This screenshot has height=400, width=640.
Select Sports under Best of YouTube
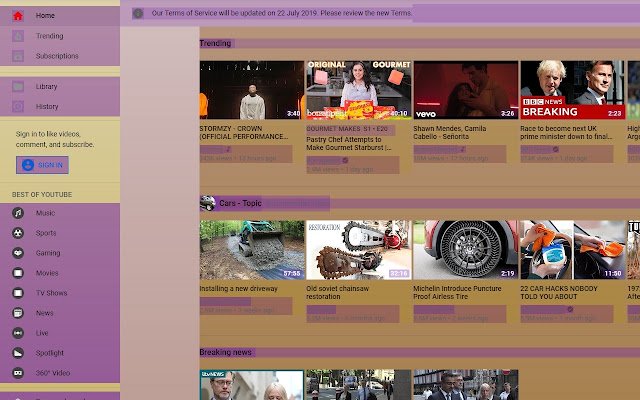pos(60,233)
